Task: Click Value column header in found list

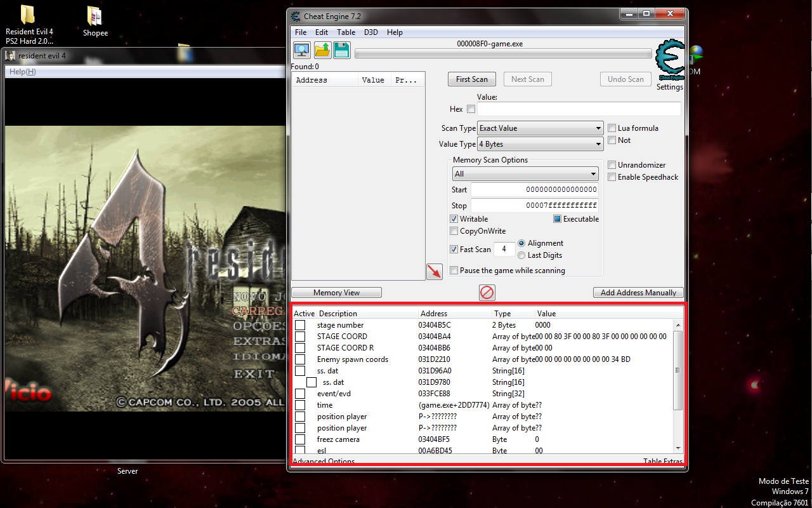Action: (x=373, y=80)
